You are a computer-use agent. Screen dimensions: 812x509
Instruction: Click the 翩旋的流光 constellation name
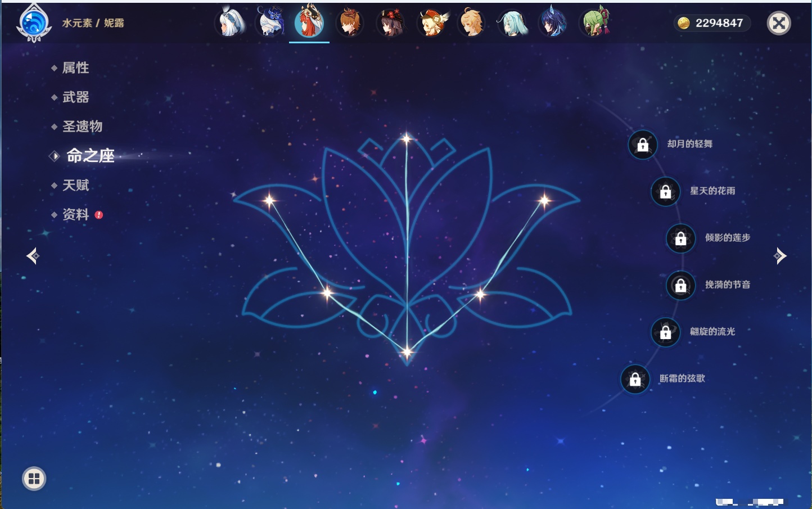[712, 331]
